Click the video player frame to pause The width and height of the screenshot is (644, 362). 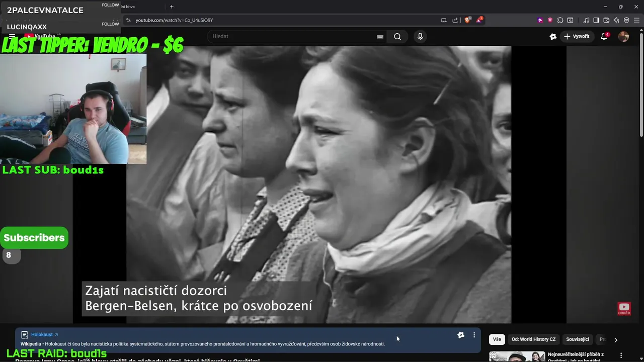click(x=318, y=185)
